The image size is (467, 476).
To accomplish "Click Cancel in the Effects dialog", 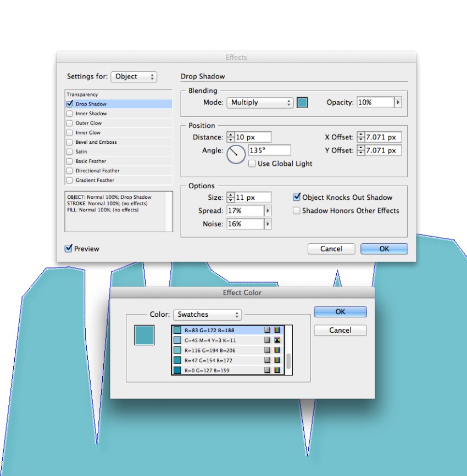I will (x=331, y=249).
